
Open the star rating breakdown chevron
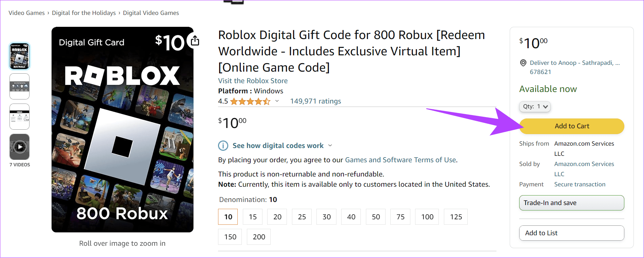[277, 101]
